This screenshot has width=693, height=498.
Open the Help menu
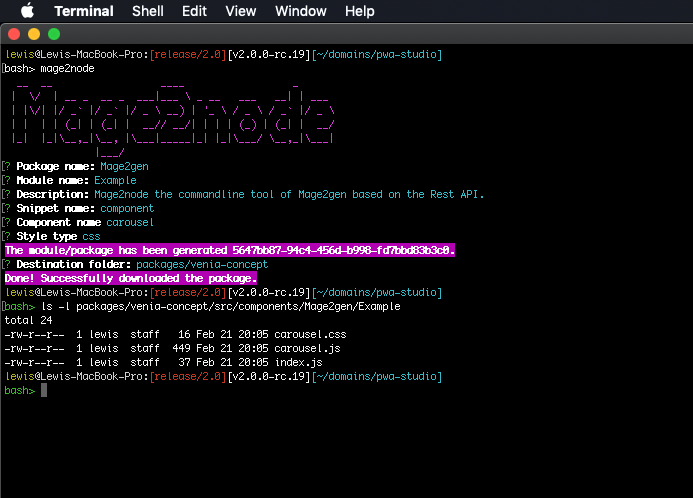tap(359, 11)
